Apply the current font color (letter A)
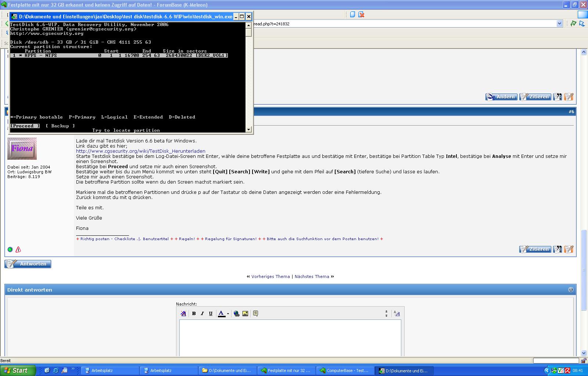588x376 pixels. (x=221, y=313)
